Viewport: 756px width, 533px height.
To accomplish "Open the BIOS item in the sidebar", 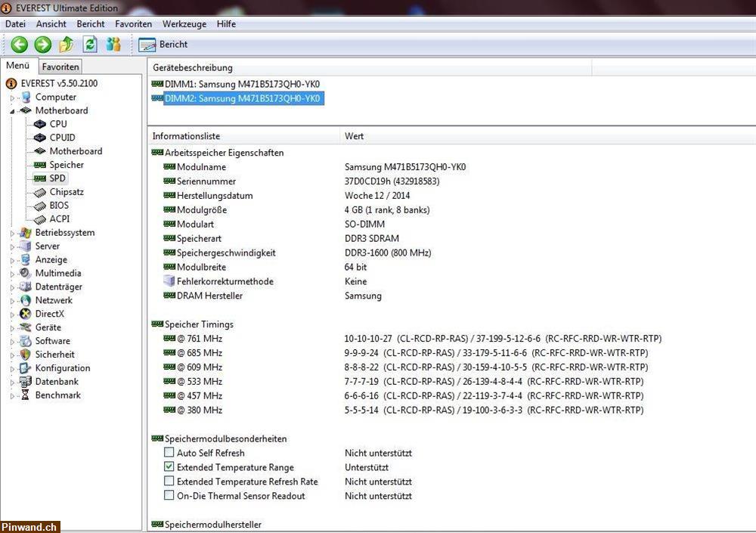I will [60, 205].
